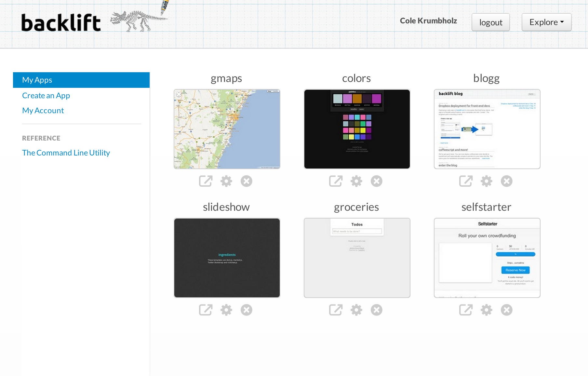Viewport: 588px width, 376px height.
Task: Remove the selfstarter app
Action: [507, 310]
